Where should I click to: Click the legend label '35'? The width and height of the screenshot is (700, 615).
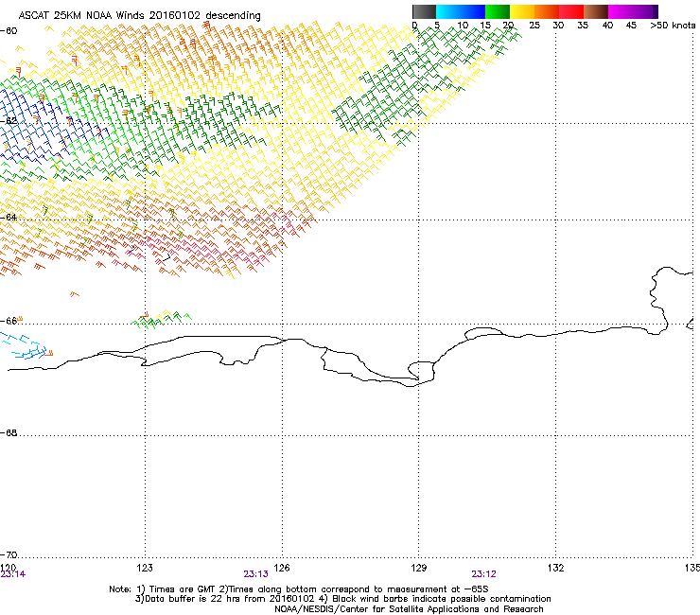click(583, 26)
